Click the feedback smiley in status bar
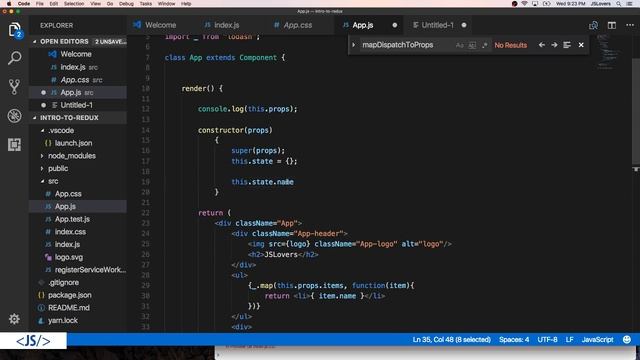Viewport: 640px width, 360px height. (x=627, y=340)
